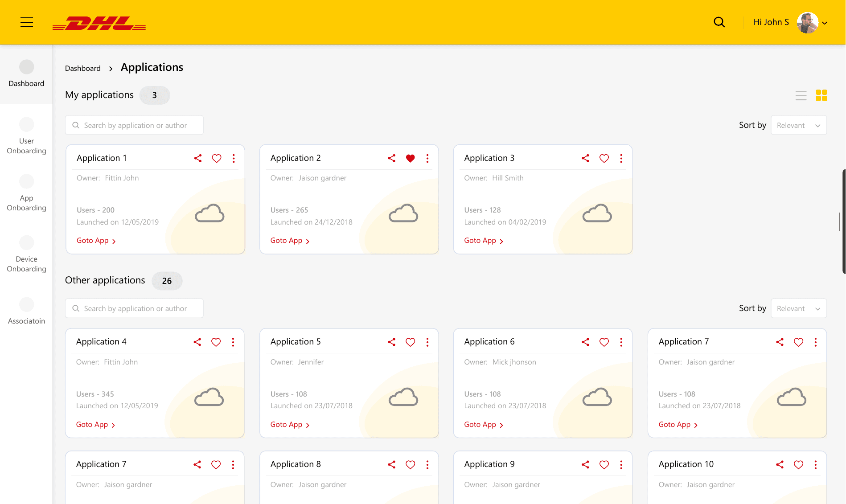Click Goto App on Application 2

(x=290, y=241)
